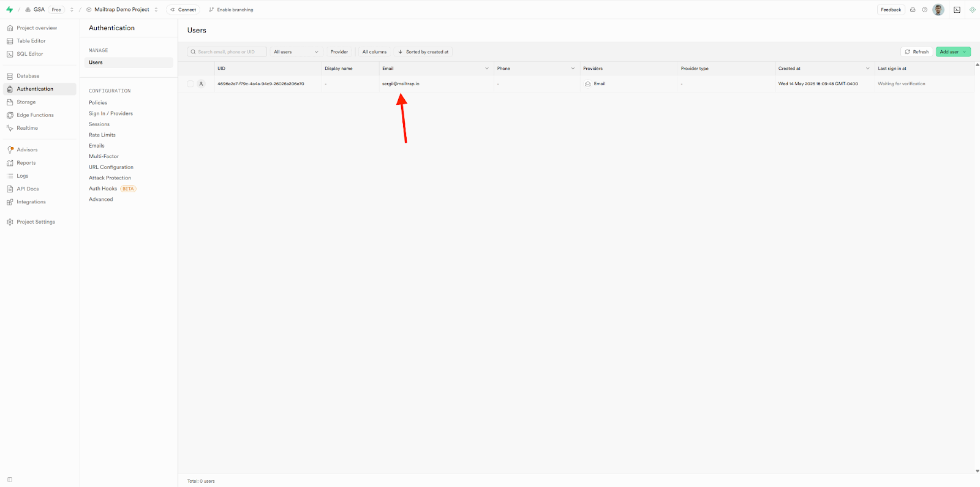Click the Table Editor icon
980x487 pixels.
pyautogui.click(x=10, y=41)
